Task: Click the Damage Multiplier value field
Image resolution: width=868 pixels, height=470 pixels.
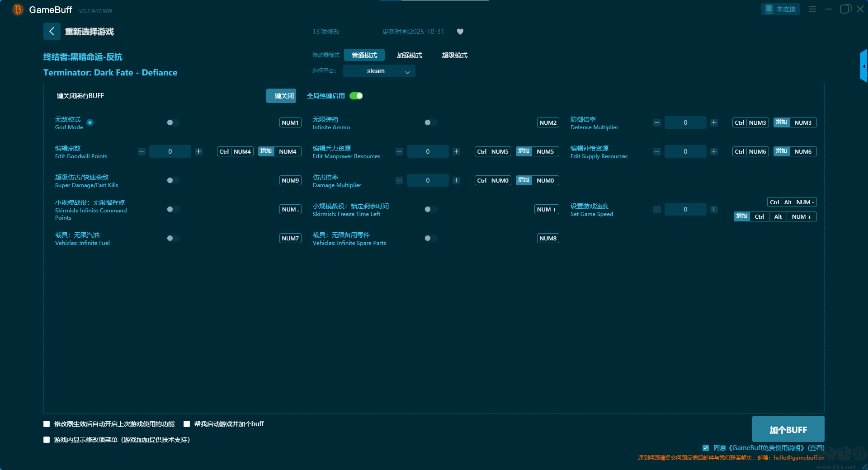Action: pyautogui.click(x=427, y=180)
